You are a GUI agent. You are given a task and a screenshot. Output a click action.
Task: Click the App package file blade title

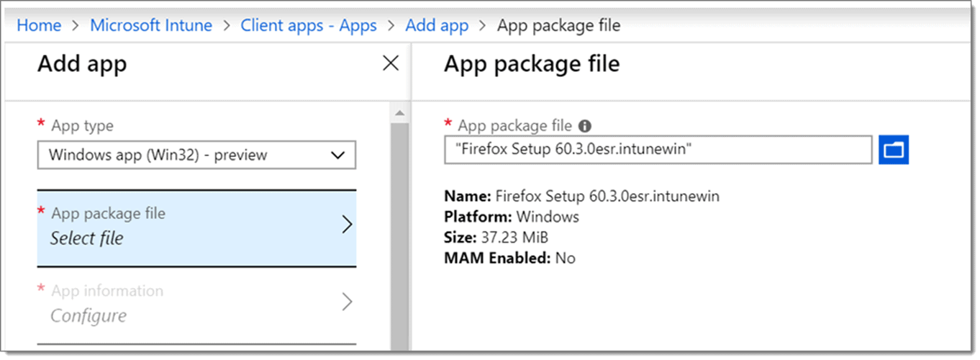[531, 64]
